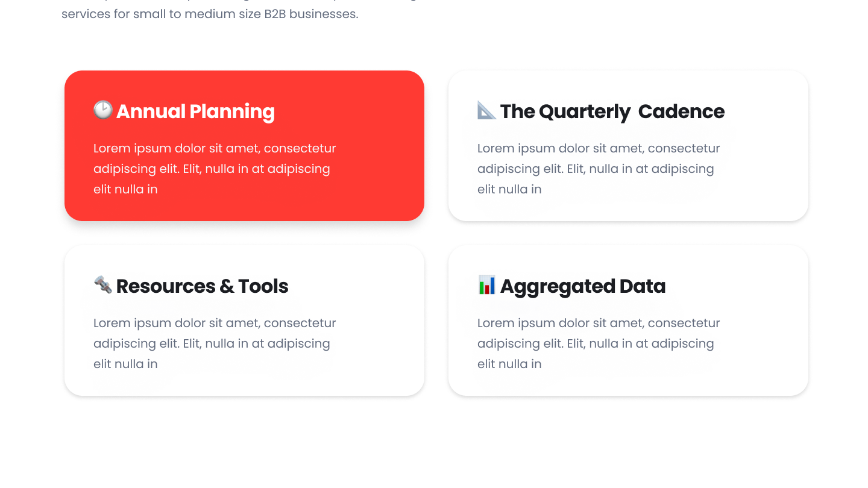Click the lorem ipsum text under Quarterly Cadence
This screenshot has height=488, width=868.
click(x=599, y=169)
